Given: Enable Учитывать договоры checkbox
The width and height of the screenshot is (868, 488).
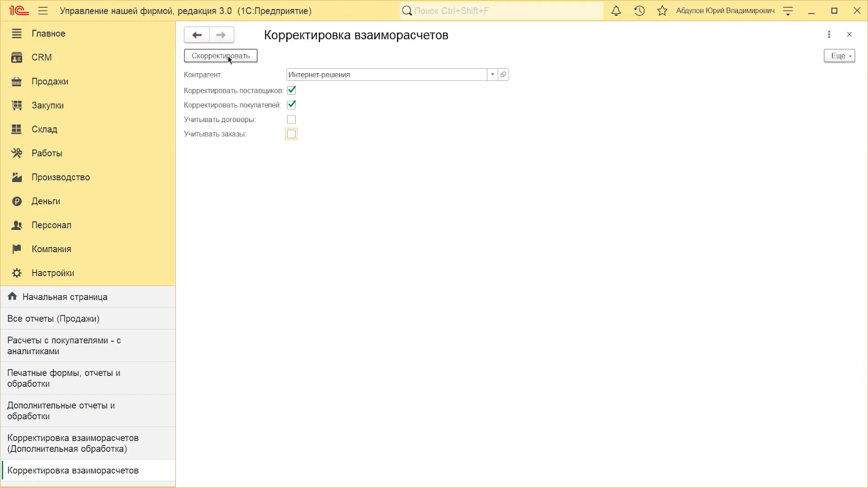Looking at the screenshot, I should (x=291, y=119).
